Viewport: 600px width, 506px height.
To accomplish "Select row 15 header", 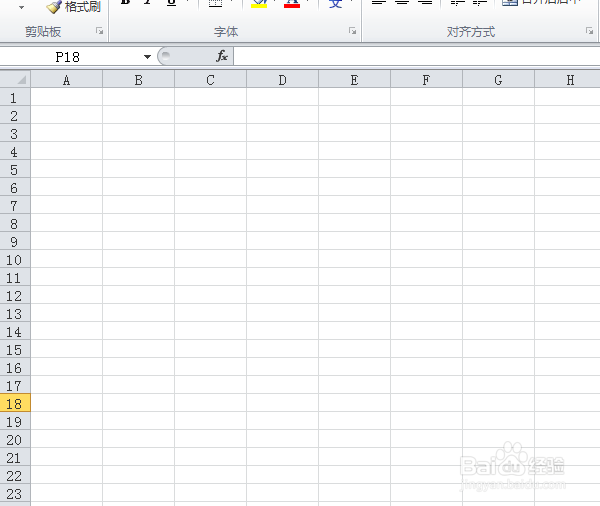I will (x=15, y=349).
